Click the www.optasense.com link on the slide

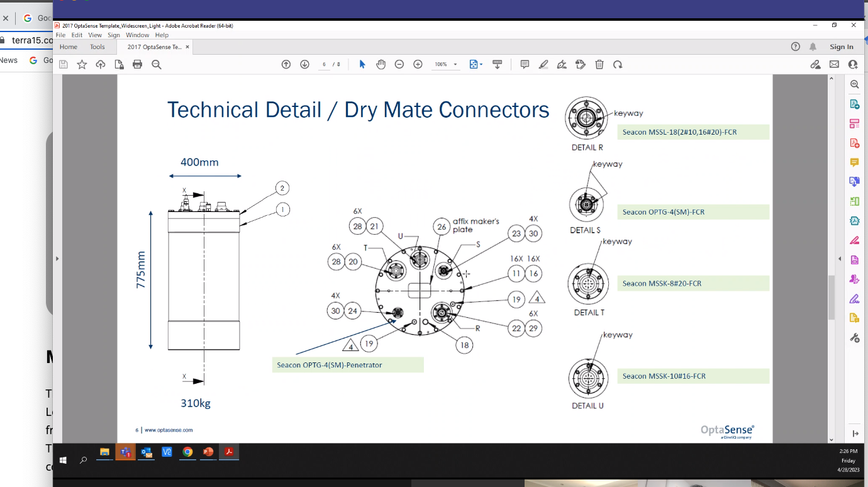[169, 430]
